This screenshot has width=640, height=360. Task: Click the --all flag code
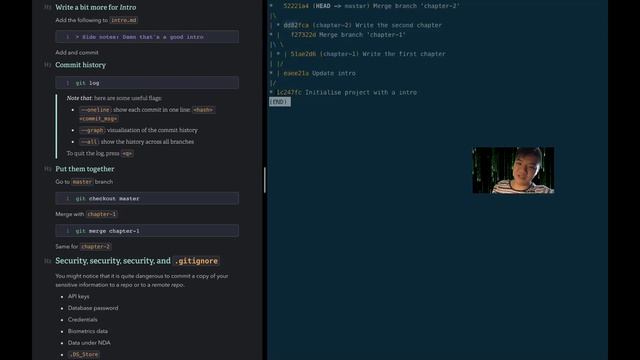pyautogui.click(x=89, y=142)
